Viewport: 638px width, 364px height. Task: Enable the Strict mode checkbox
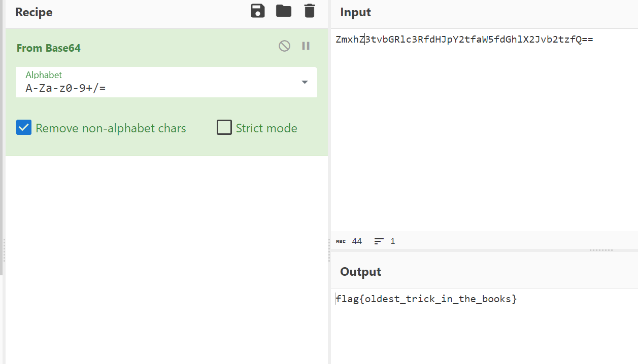pos(224,128)
